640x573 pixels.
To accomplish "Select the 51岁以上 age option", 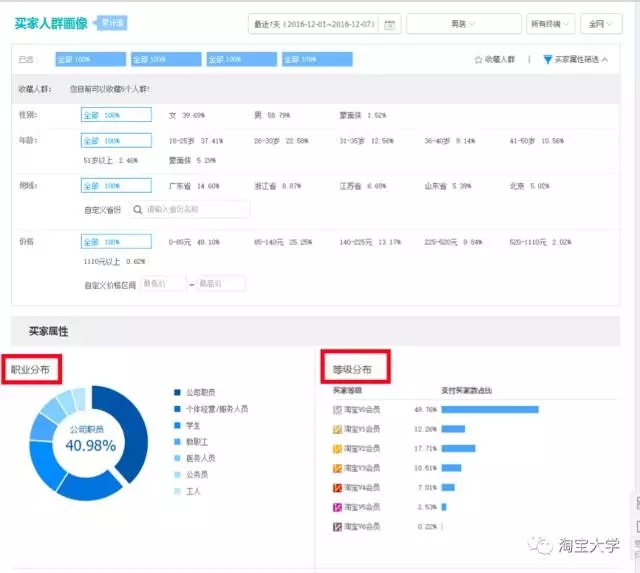I will click(111, 160).
